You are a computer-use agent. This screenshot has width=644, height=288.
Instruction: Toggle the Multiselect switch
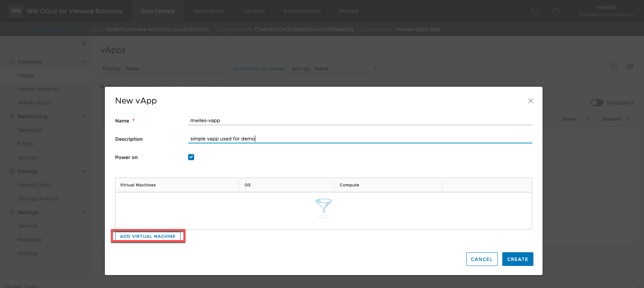pyautogui.click(x=597, y=103)
